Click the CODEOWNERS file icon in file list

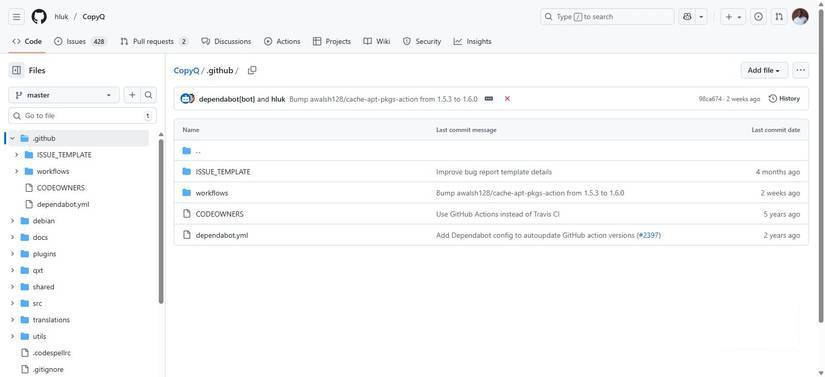[186, 214]
